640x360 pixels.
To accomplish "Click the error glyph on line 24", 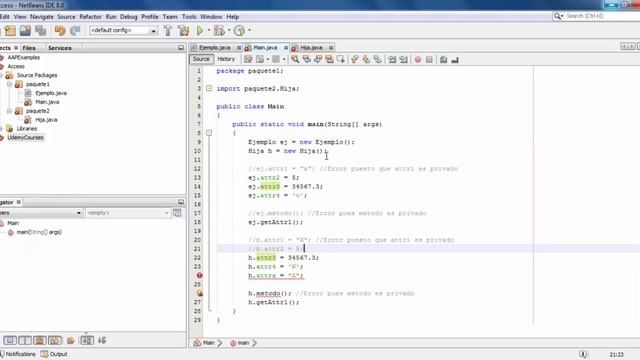I will 199,276.
